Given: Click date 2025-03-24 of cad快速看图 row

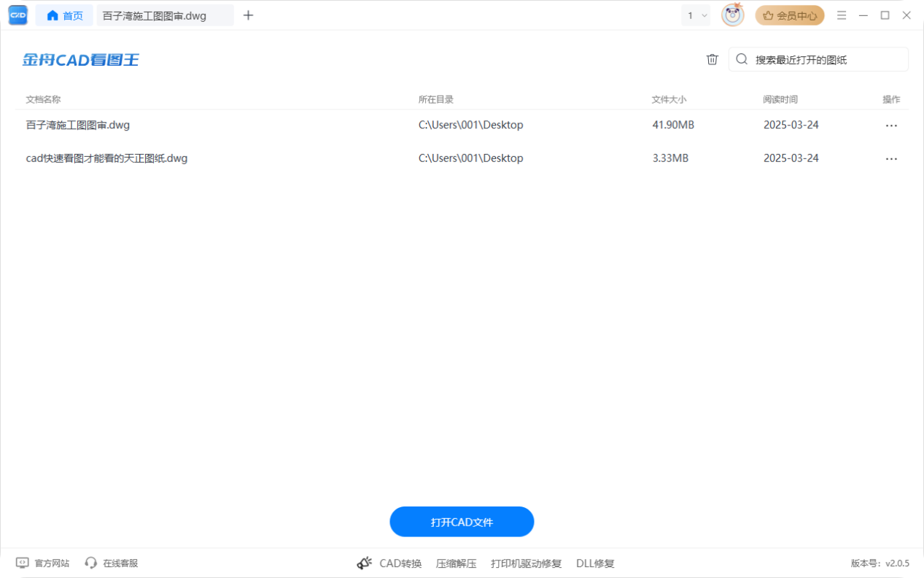Looking at the screenshot, I should coord(791,158).
